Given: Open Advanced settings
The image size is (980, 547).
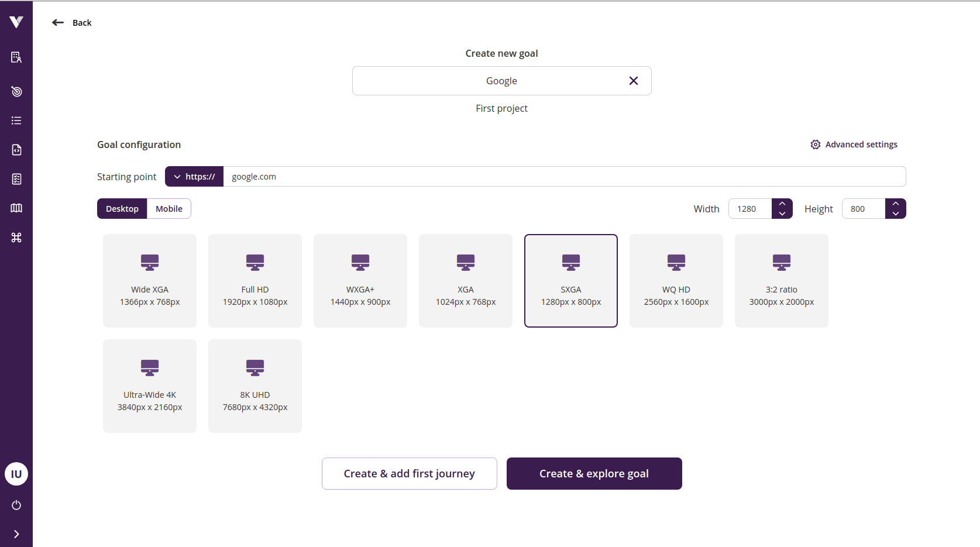Looking at the screenshot, I should (x=854, y=145).
